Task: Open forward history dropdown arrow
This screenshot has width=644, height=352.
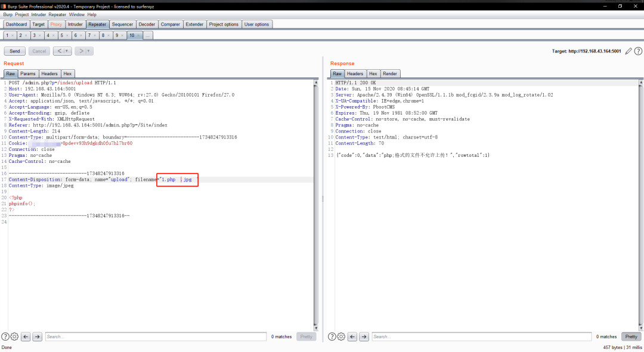Action: click(89, 51)
